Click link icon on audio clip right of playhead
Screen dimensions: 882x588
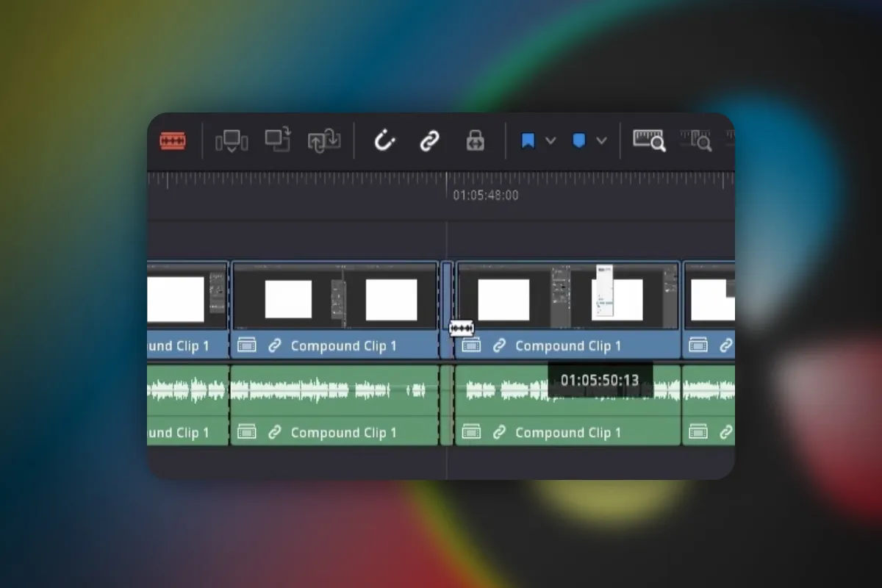499,432
